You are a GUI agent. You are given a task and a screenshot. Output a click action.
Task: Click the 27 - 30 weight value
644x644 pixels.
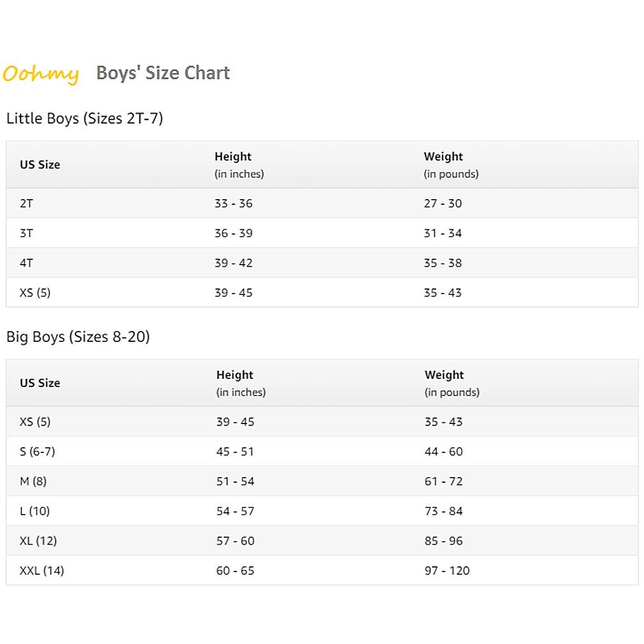coord(443,203)
